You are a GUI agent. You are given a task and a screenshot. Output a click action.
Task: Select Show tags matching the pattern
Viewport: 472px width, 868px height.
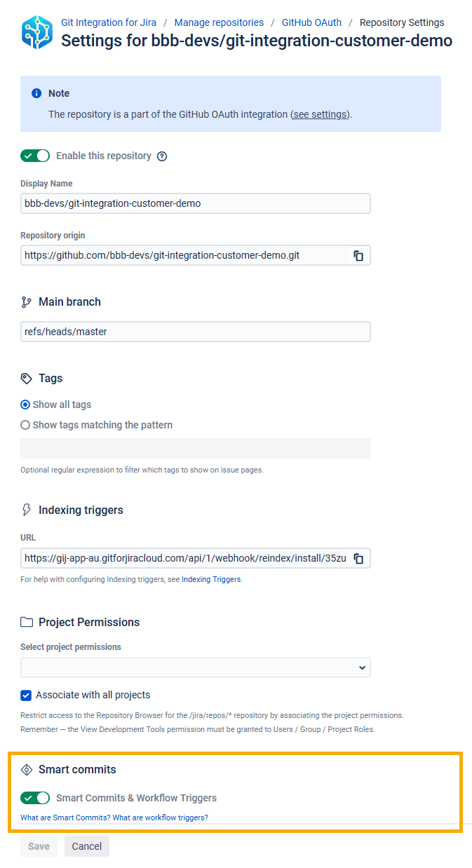pyautogui.click(x=25, y=425)
